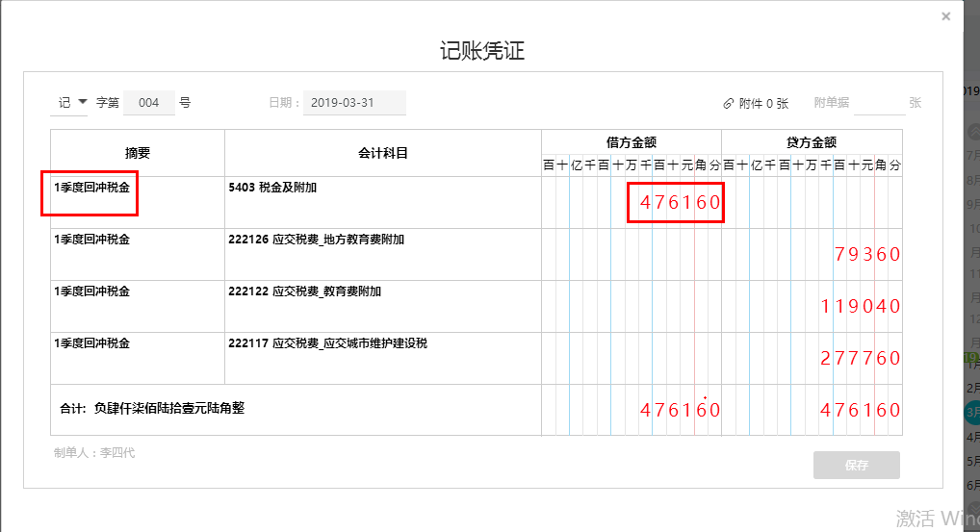Select the 地方教育费附加 row's summary cell
The image size is (980, 532).
(138, 254)
